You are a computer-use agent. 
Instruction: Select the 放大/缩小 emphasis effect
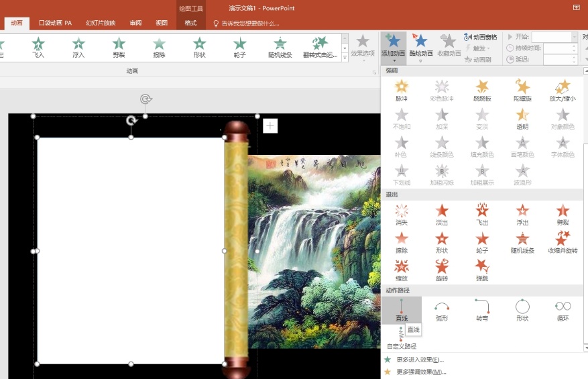[563, 91]
